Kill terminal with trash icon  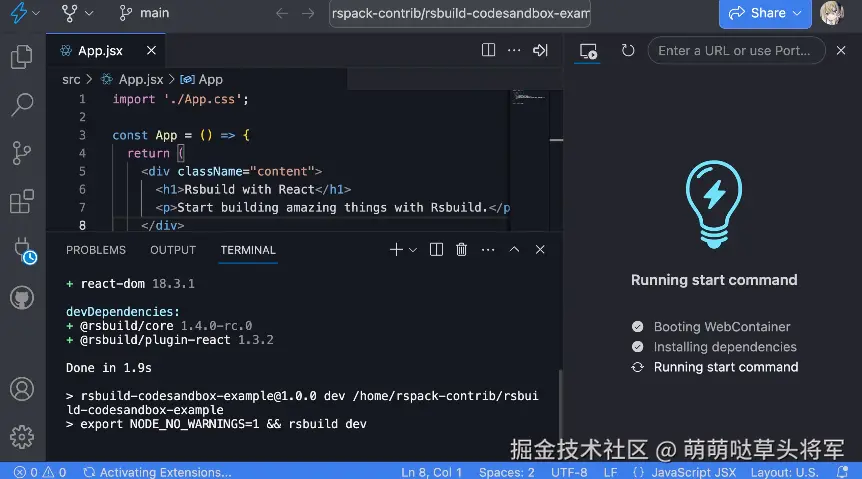461,250
